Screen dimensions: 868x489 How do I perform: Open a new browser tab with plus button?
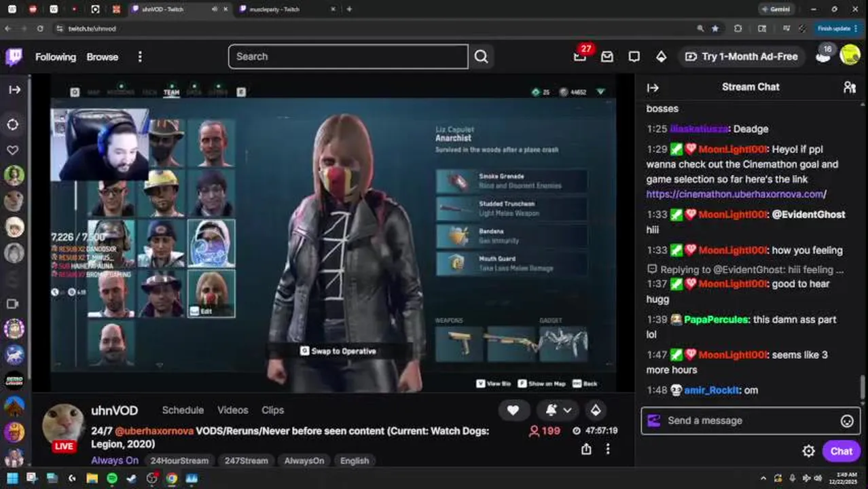(349, 10)
